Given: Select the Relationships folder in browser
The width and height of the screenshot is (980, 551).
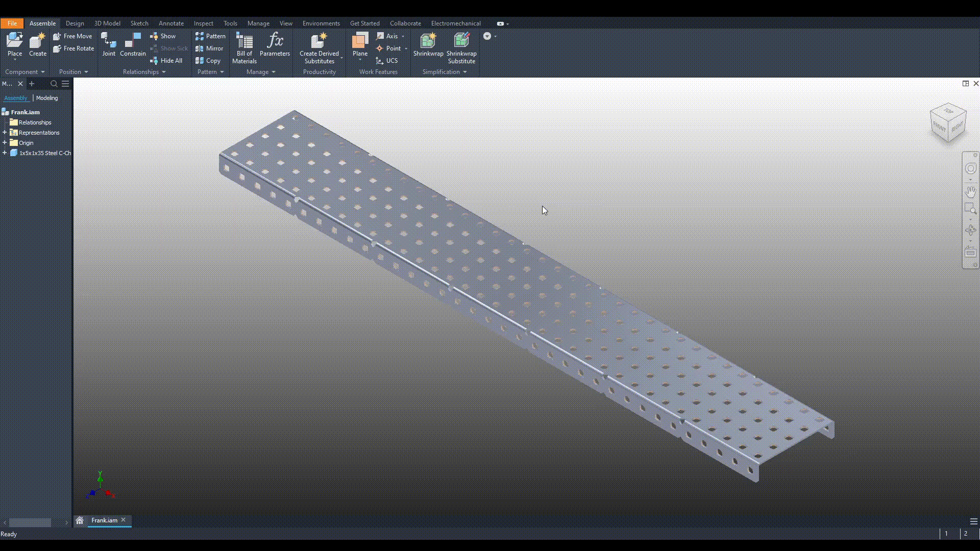Looking at the screenshot, I should click(35, 122).
